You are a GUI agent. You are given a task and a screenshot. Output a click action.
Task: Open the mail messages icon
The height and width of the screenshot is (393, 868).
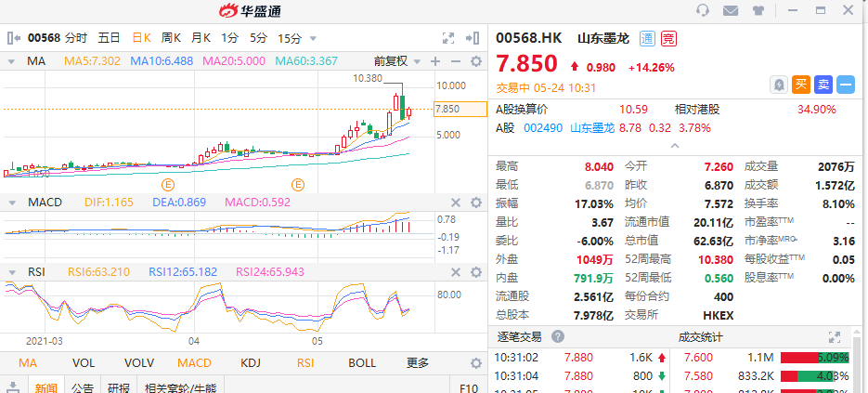731,10
